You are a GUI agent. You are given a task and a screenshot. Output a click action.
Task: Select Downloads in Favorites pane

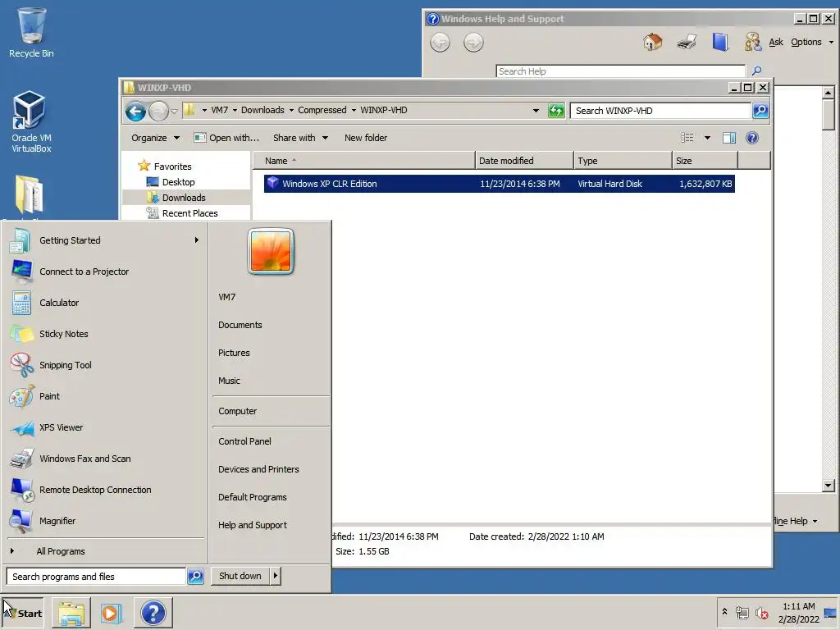[184, 198]
